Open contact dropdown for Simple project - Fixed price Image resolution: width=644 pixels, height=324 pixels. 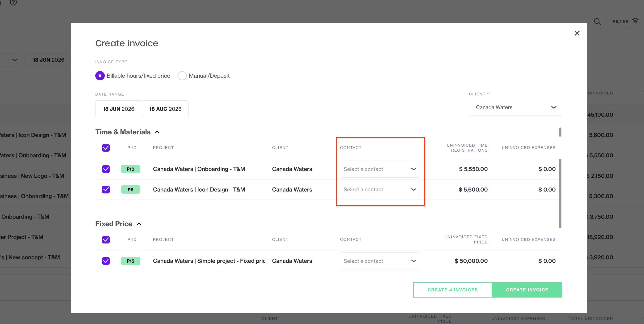click(x=380, y=261)
